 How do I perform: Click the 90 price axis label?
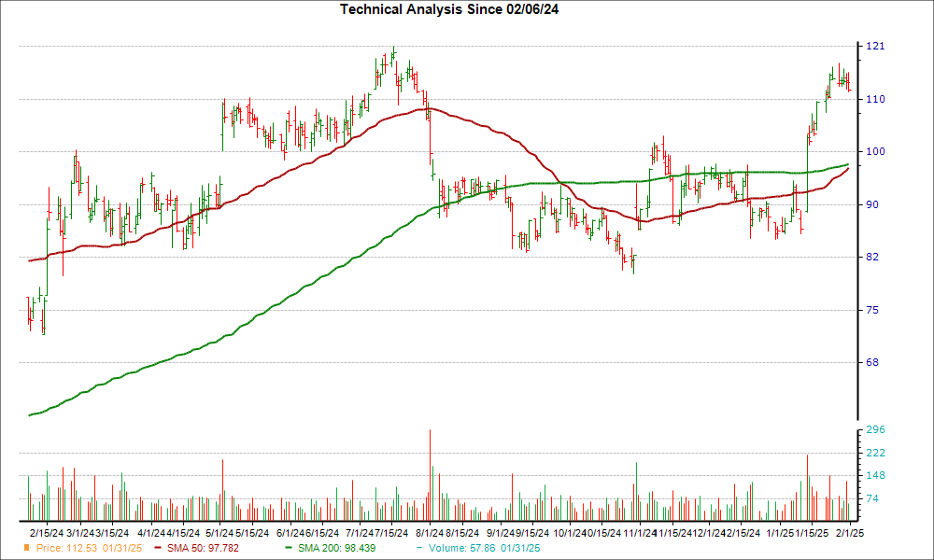(872, 204)
